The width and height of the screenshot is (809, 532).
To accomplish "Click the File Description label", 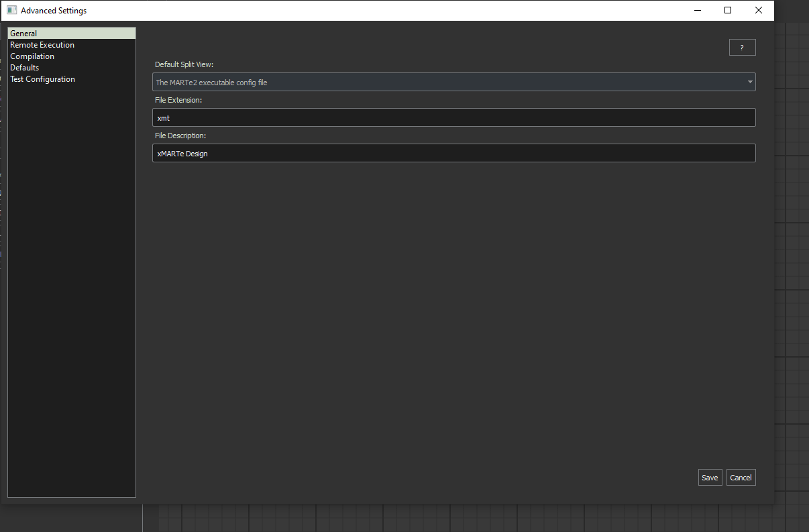I will tap(180, 136).
